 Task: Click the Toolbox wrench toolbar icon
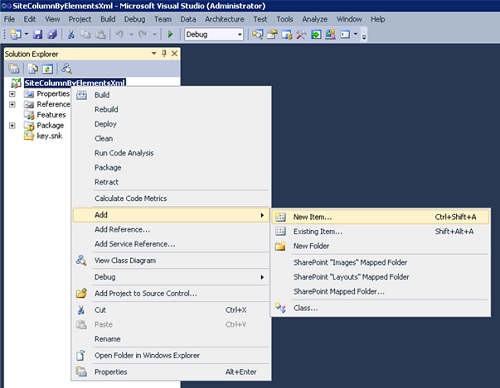point(301,34)
